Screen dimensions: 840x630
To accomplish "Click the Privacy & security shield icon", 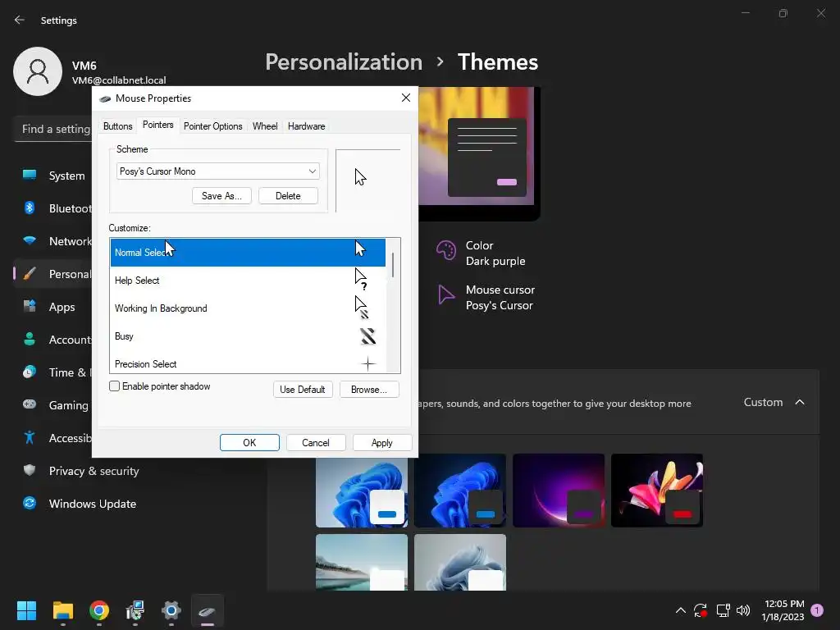I will [x=30, y=470].
